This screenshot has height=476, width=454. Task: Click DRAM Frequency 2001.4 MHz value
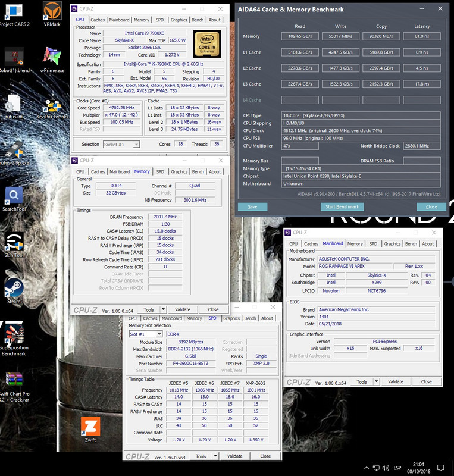pos(165,217)
